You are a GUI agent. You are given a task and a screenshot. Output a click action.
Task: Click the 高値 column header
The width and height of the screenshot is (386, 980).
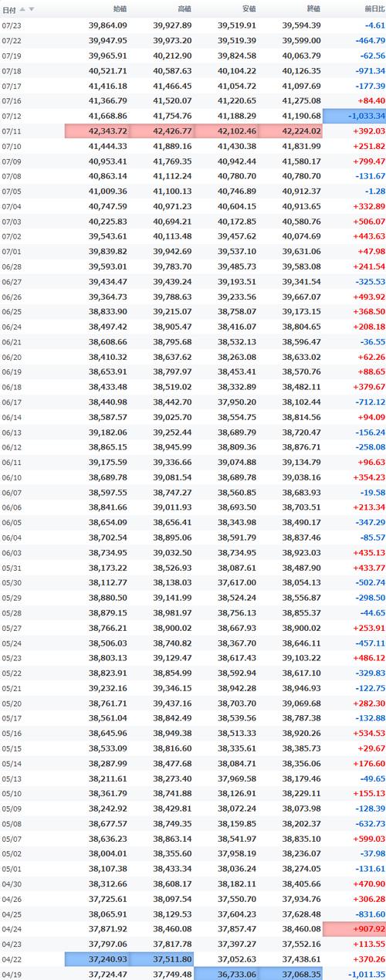point(184,9)
